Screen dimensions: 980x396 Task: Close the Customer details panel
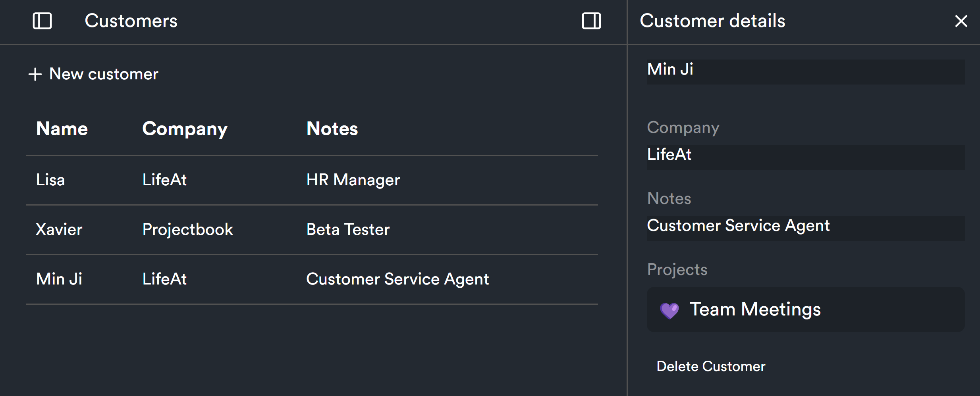(961, 21)
